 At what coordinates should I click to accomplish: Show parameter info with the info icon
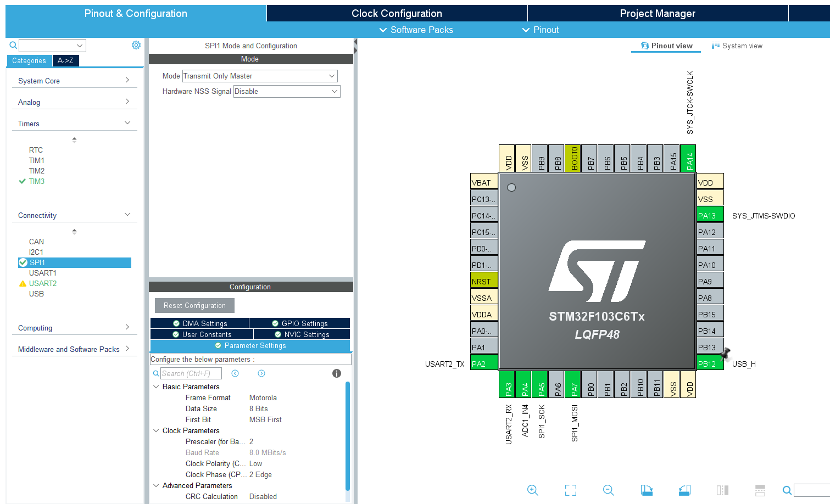click(x=337, y=373)
